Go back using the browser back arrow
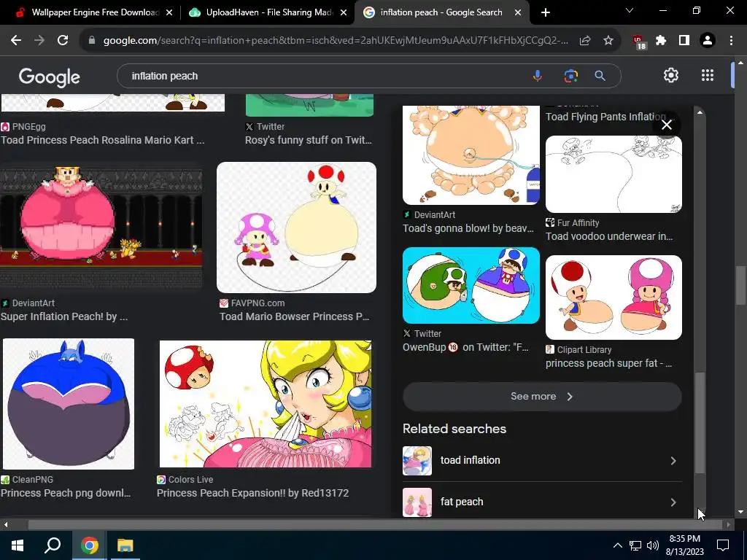Screen dimensions: 747x560 coord(16,41)
